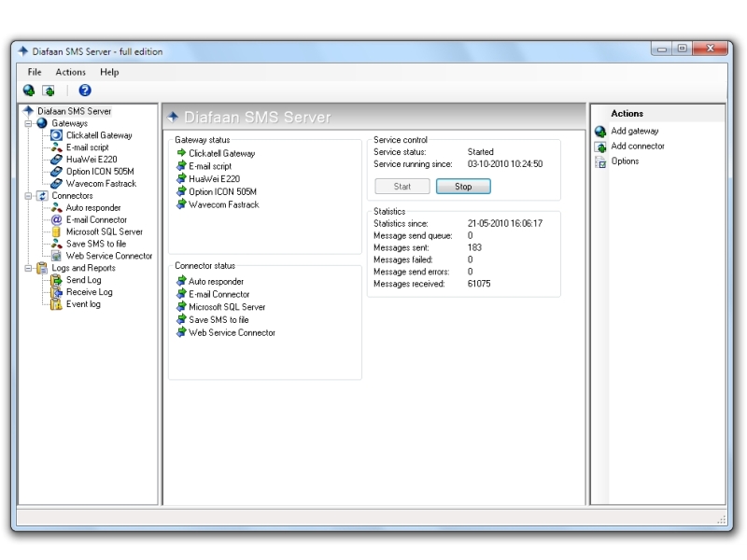The height and width of the screenshot is (560, 747).
Task: Open the Actions menu
Action: click(71, 72)
